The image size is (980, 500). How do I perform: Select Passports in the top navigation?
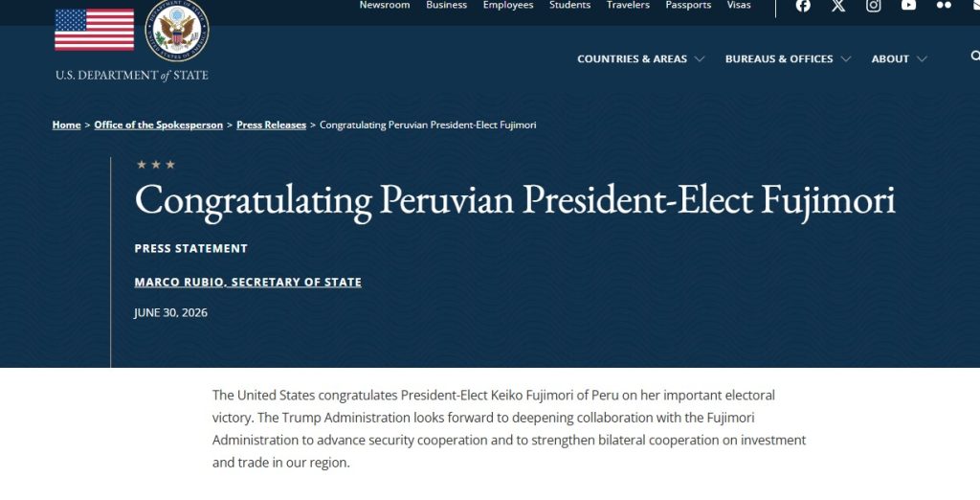(688, 5)
